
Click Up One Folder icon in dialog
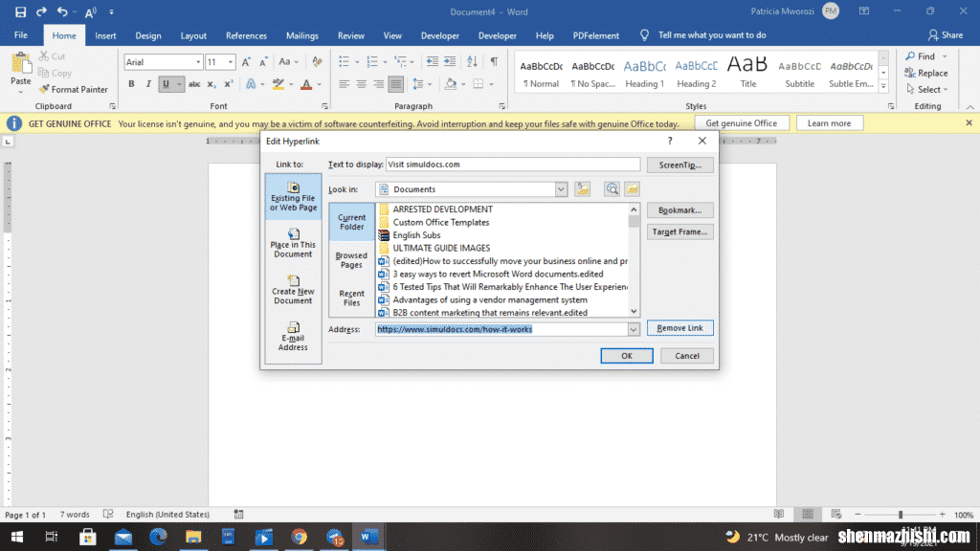click(583, 189)
